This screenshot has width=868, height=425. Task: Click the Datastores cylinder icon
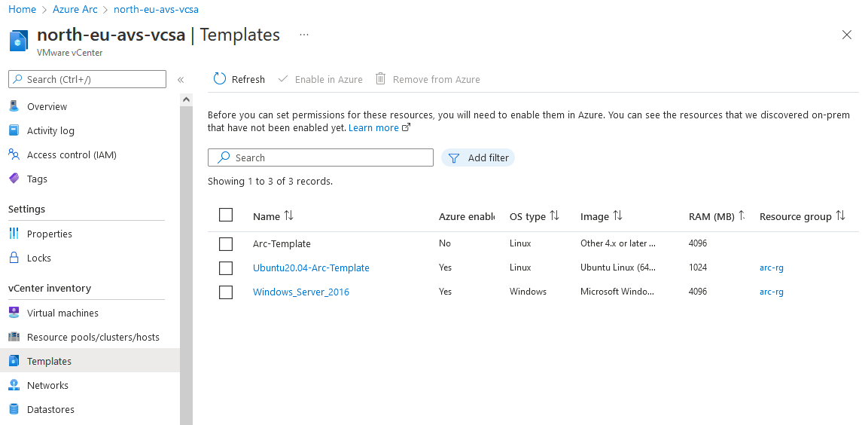14,409
